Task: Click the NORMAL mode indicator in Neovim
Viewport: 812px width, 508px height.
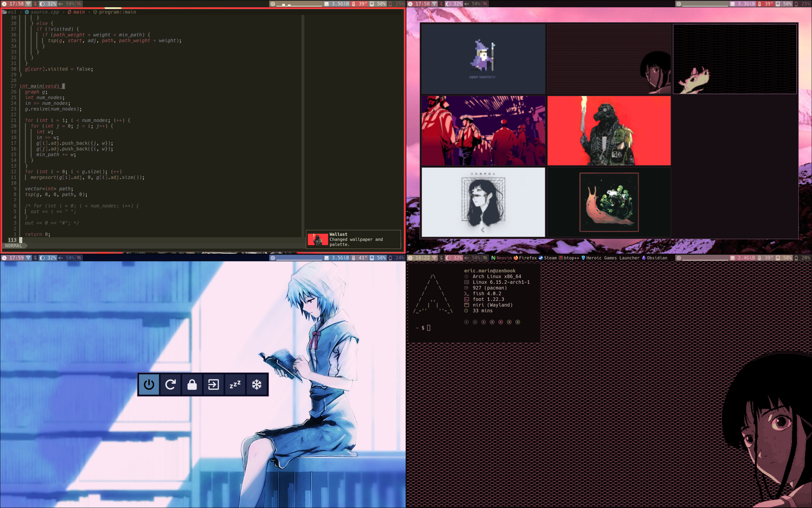Action: tap(13, 245)
